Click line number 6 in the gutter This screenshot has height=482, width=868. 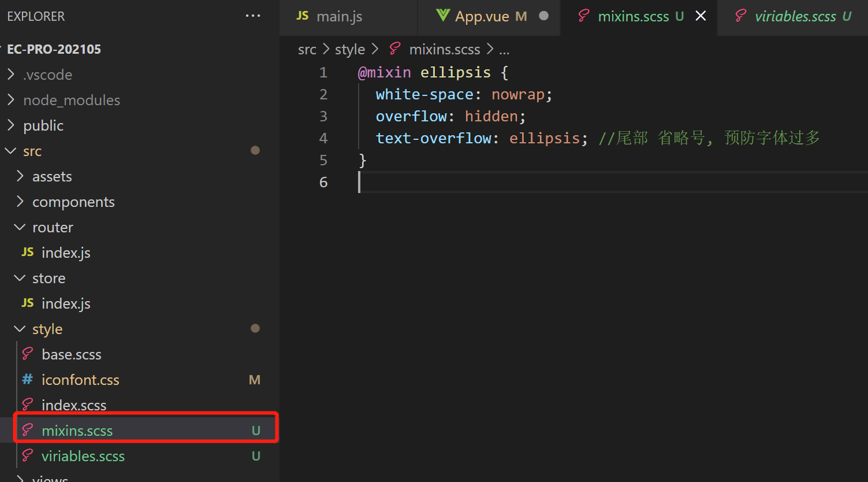(323, 182)
